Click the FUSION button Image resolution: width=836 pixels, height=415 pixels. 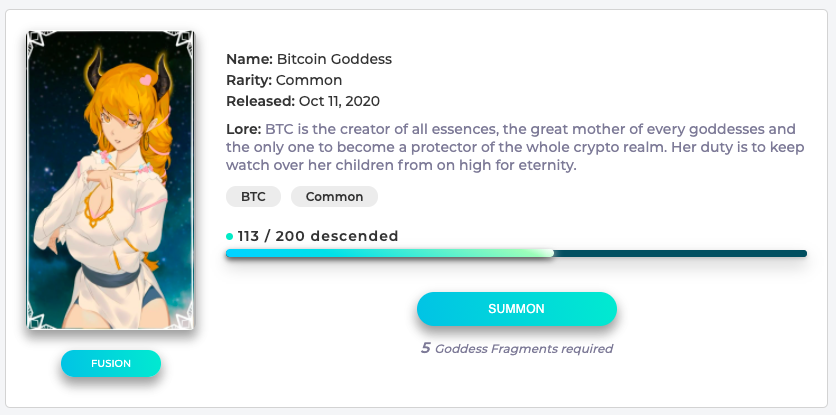tap(111, 363)
